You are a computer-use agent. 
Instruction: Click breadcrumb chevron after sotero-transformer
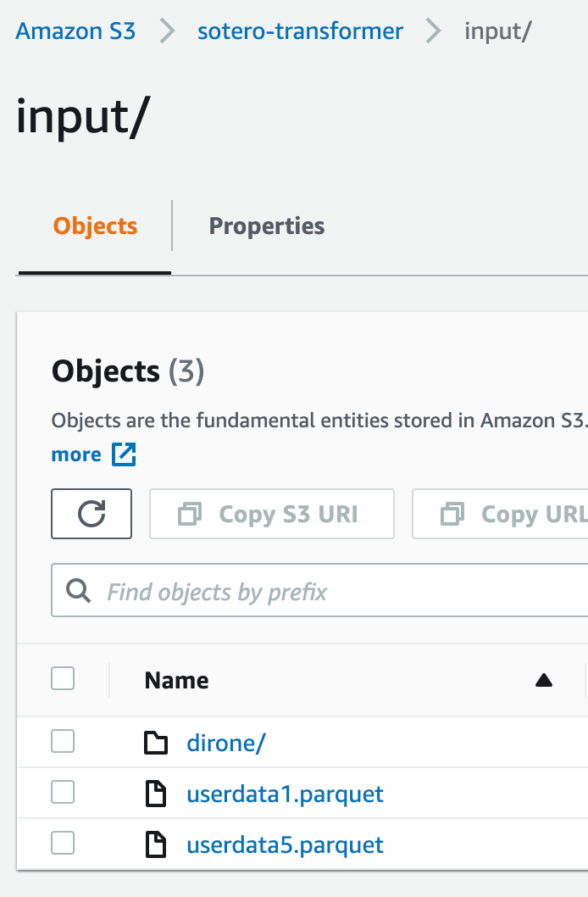point(434,31)
